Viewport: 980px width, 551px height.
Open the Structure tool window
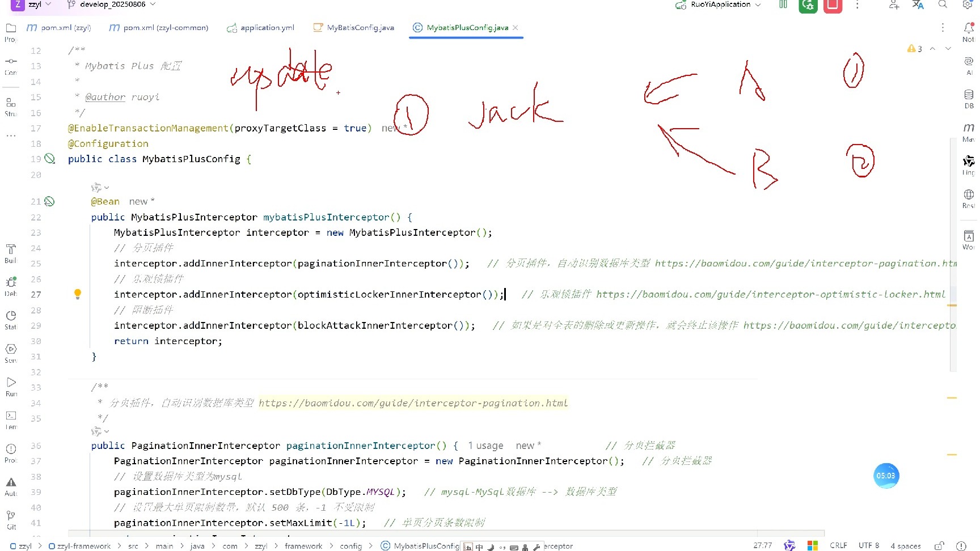click(x=11, y=103)
